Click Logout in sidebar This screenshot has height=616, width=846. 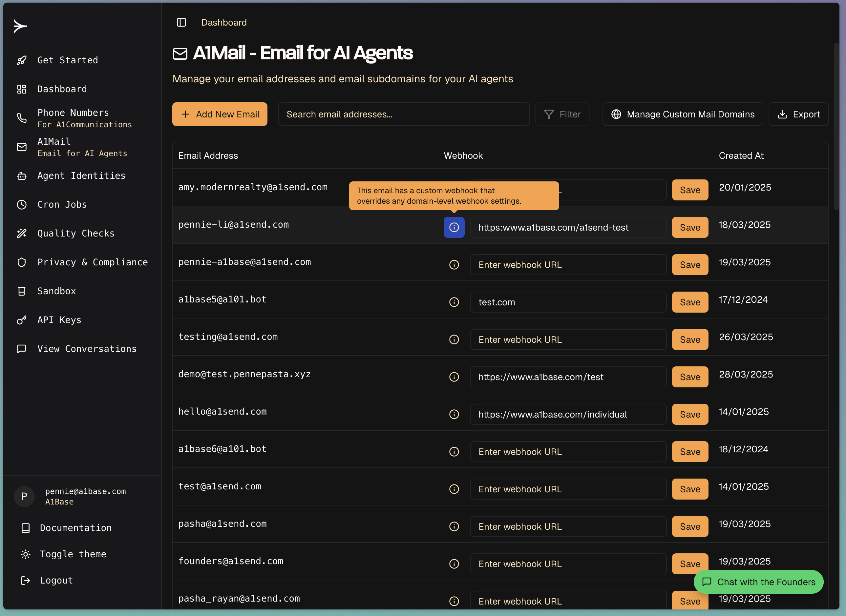(56, 580)
